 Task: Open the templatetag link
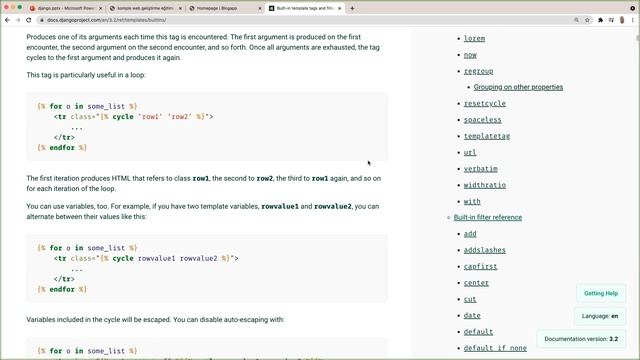[487, 136]
